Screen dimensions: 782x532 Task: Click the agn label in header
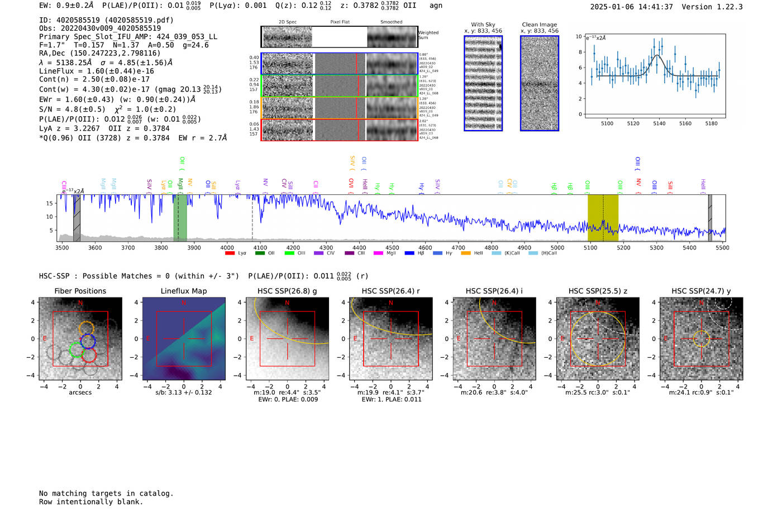tap(436, 6)
